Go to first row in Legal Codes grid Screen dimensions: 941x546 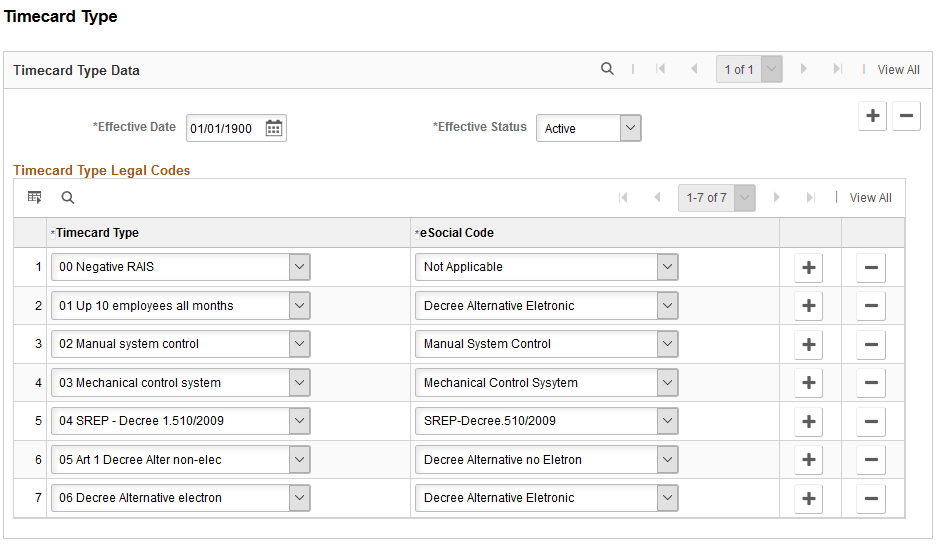tap(623, 197)
